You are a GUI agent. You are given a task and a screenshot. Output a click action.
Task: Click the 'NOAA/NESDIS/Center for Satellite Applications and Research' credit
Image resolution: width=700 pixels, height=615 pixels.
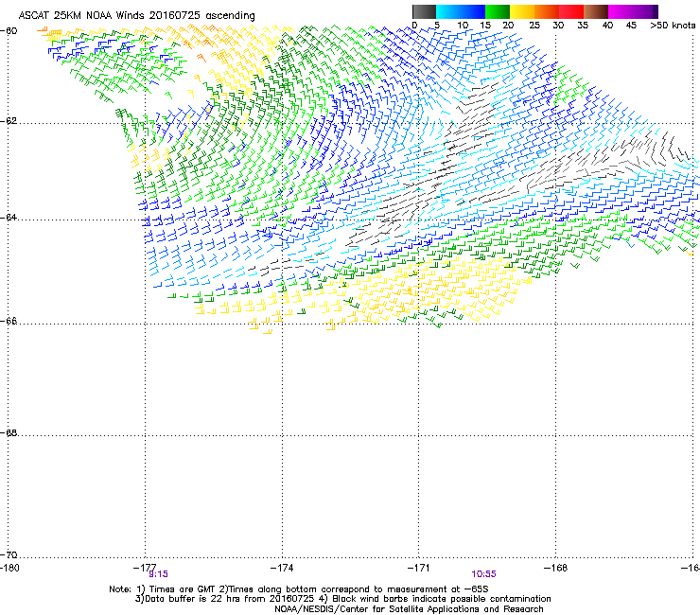point(409,609)
